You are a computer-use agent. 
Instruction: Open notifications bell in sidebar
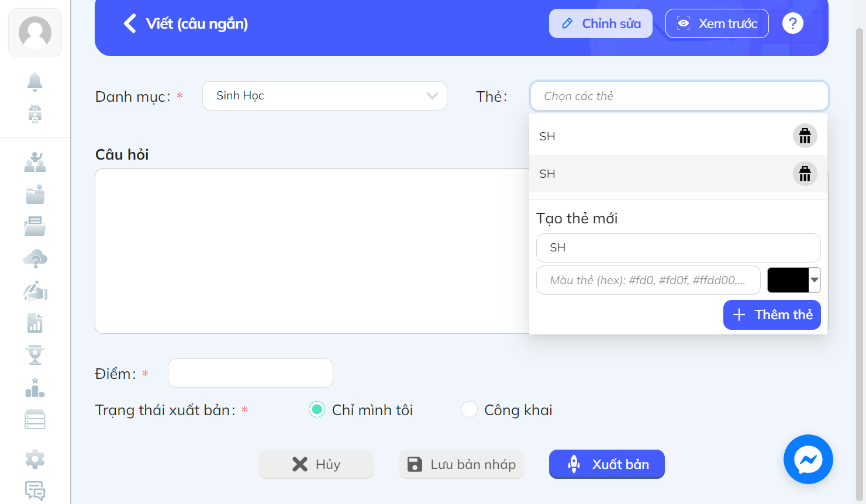[35, 82]
